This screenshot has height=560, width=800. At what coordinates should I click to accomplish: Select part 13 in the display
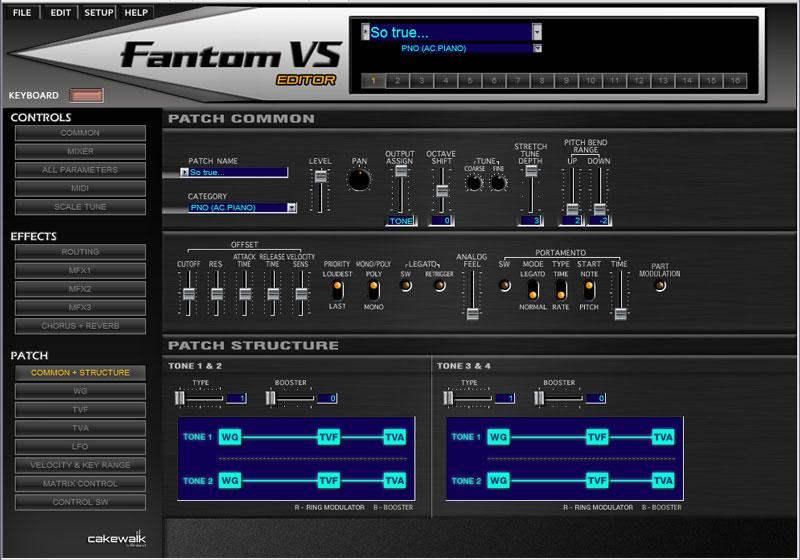click(x=663, y=81)
